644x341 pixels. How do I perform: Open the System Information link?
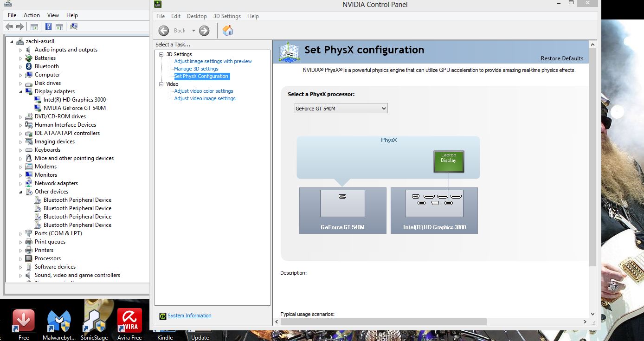coord(189,316)
